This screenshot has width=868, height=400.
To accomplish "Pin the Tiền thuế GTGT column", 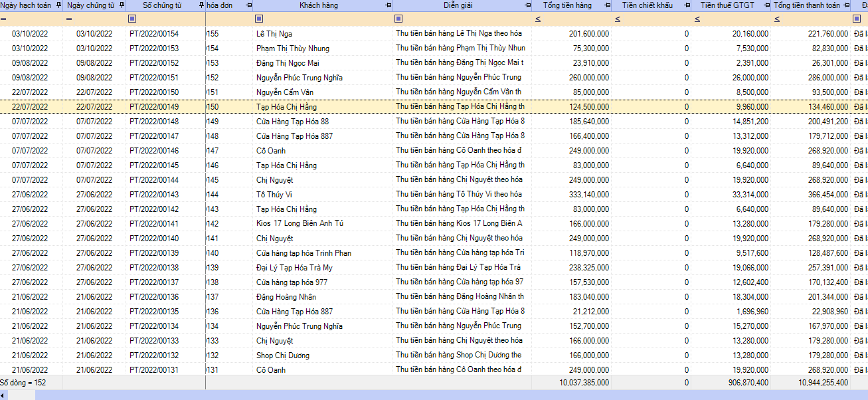I will [766, 5].
